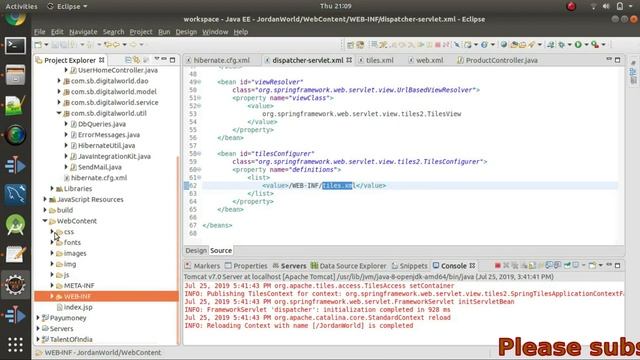Open the Run button dropdown arrow
The image size is (640, 360).
coord(586,44)
